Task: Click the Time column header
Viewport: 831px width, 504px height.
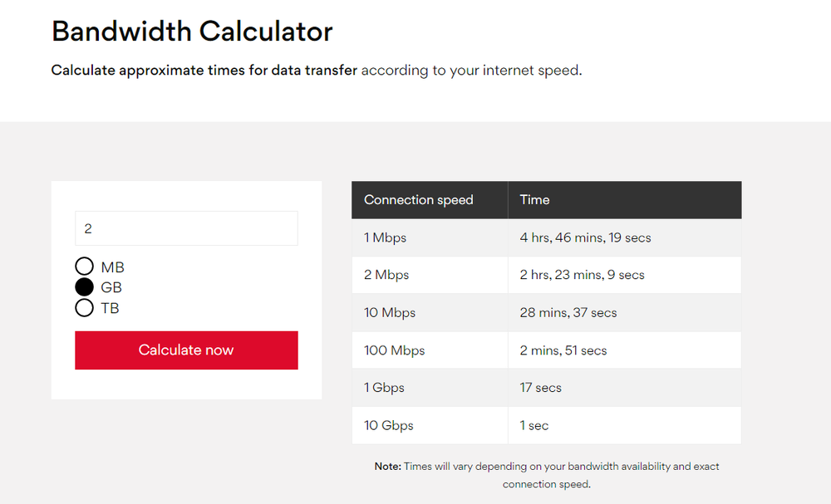Action: click(535, 200)
